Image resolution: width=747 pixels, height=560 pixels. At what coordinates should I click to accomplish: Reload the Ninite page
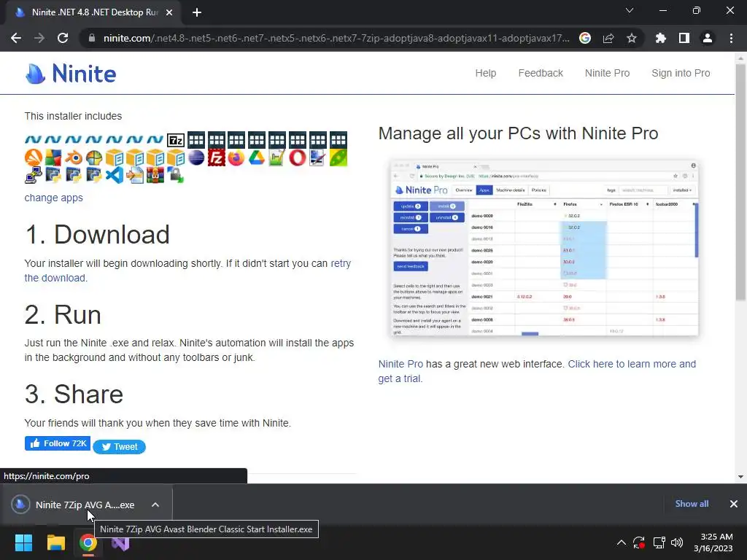[63, 38]
